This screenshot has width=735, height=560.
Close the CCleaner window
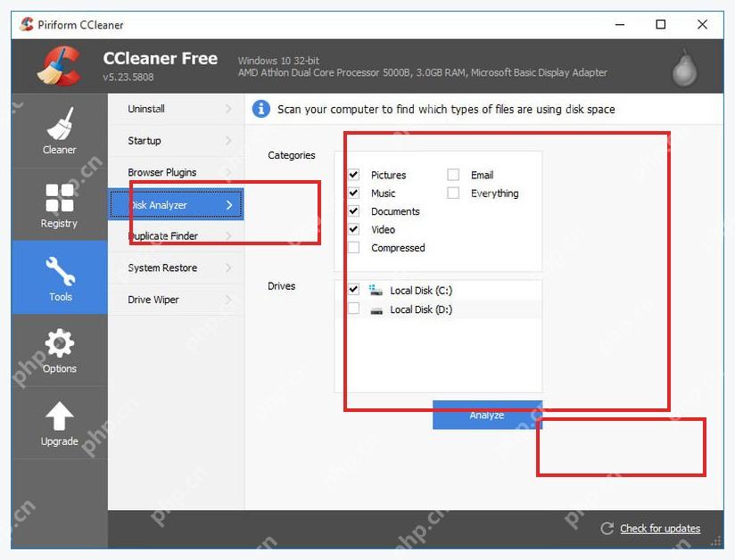tap(702, 24)
